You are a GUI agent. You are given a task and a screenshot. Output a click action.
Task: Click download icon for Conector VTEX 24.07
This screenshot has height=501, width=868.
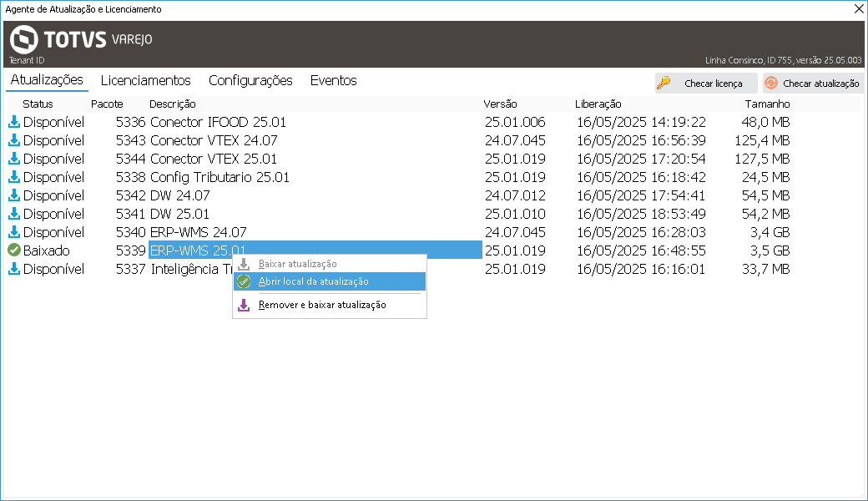[x=14, y=140]
